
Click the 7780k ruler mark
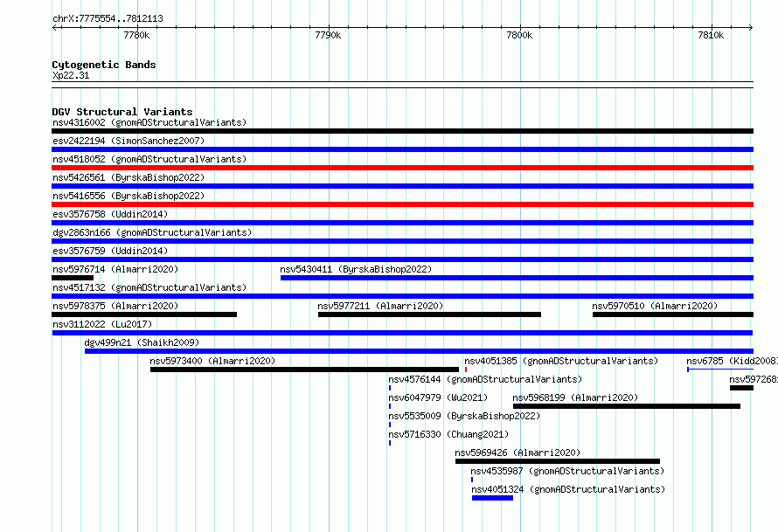click(x=136, y=35)
